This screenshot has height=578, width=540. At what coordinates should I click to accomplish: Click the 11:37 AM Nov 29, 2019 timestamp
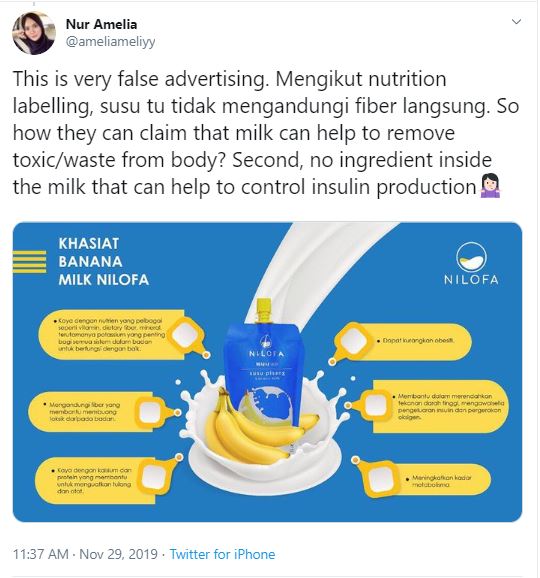85,554
